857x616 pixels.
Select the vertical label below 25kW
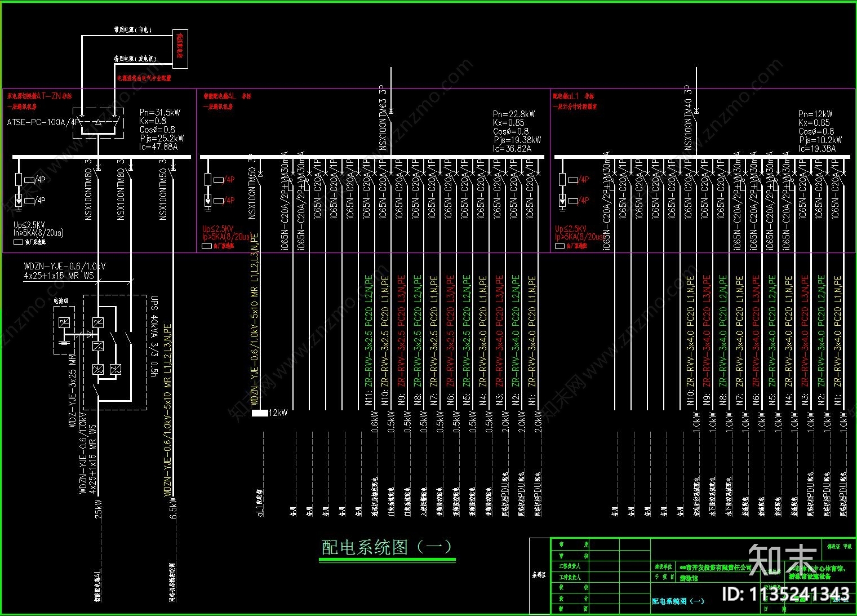click(98, 587)
